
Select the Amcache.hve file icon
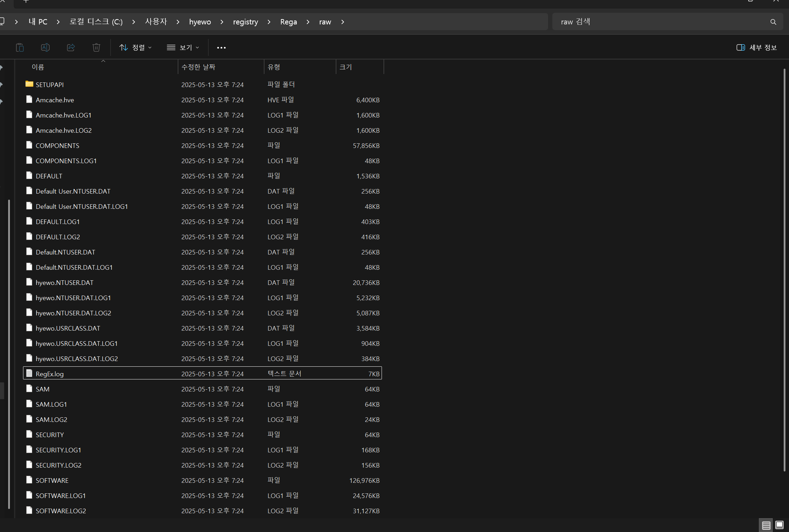click(29, 99)
